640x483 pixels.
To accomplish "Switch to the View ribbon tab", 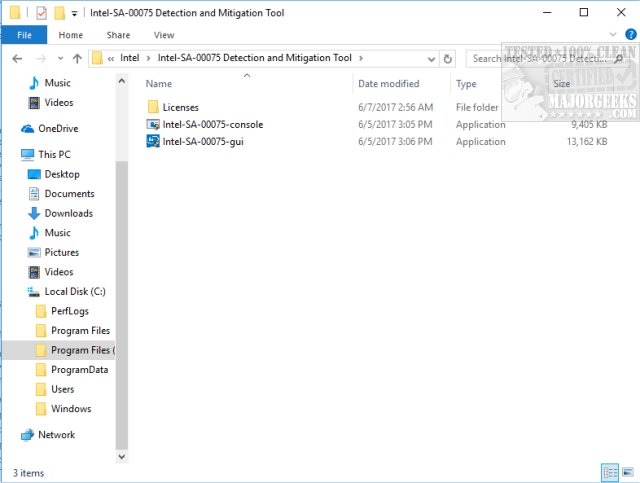I will pos(164,35).
